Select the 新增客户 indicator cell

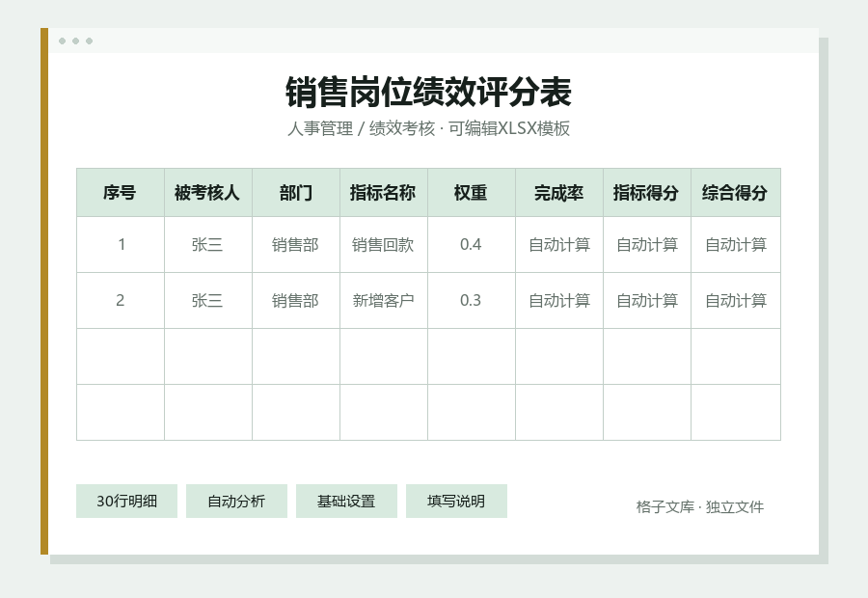384,300
